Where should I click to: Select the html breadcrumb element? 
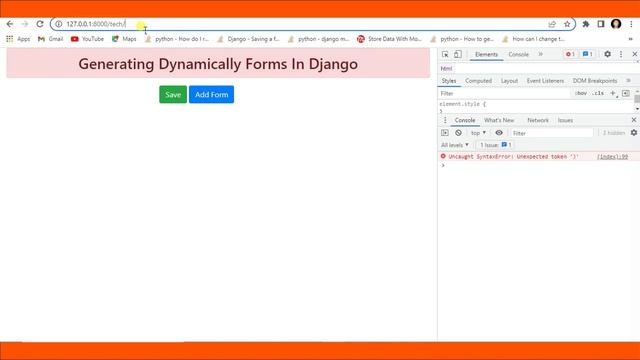446,69
